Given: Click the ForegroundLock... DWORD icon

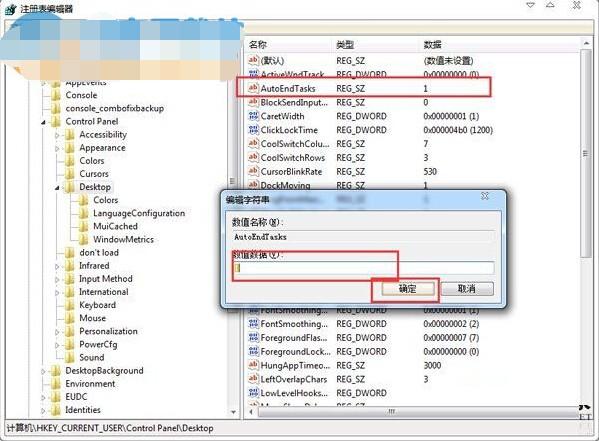Looking at the screenshot, I should click(253, 351).
